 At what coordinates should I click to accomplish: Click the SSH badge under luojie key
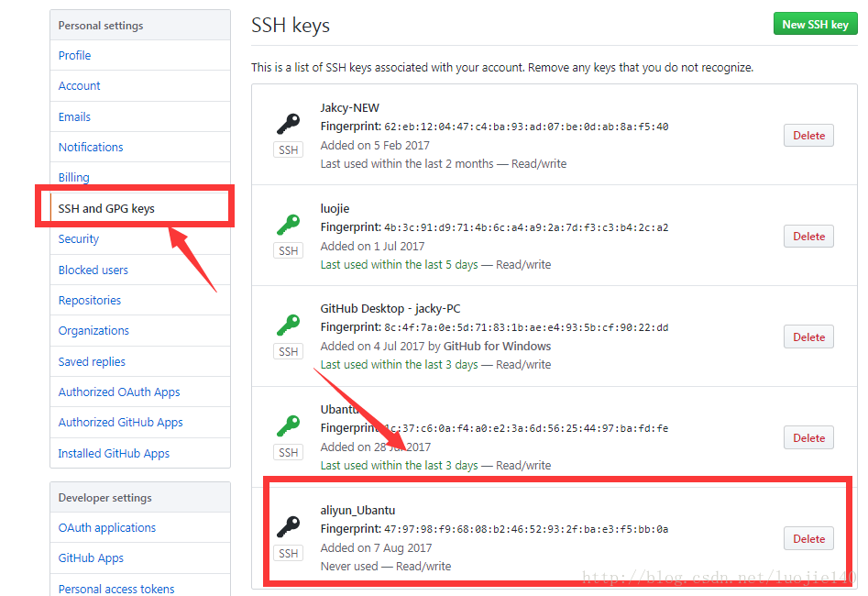pyautogui.click(x=288, y=251)
